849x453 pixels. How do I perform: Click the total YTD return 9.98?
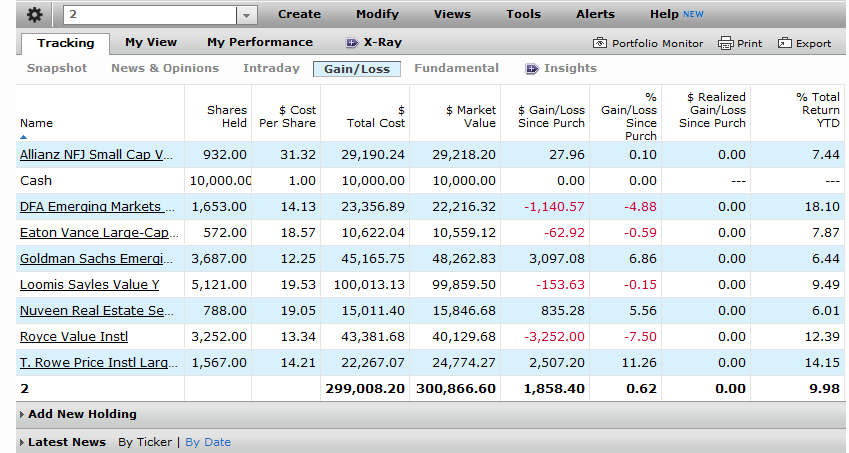(824, 389)
